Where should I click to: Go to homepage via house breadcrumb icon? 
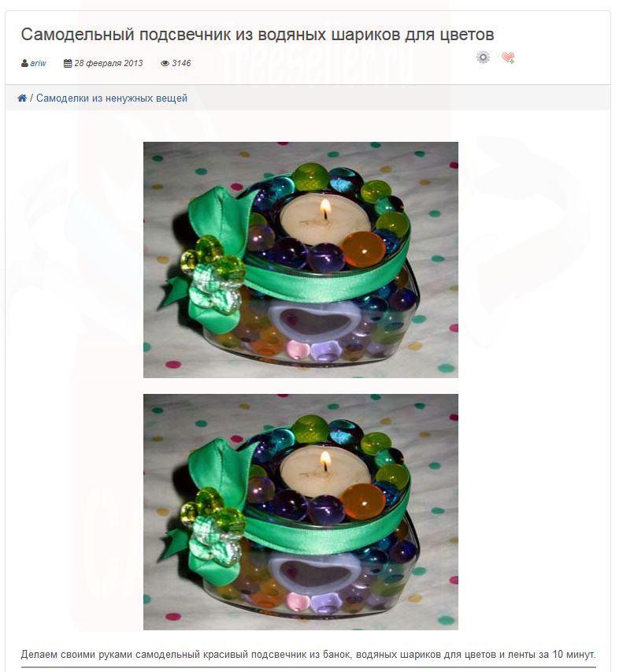click(x=22, y=98)
